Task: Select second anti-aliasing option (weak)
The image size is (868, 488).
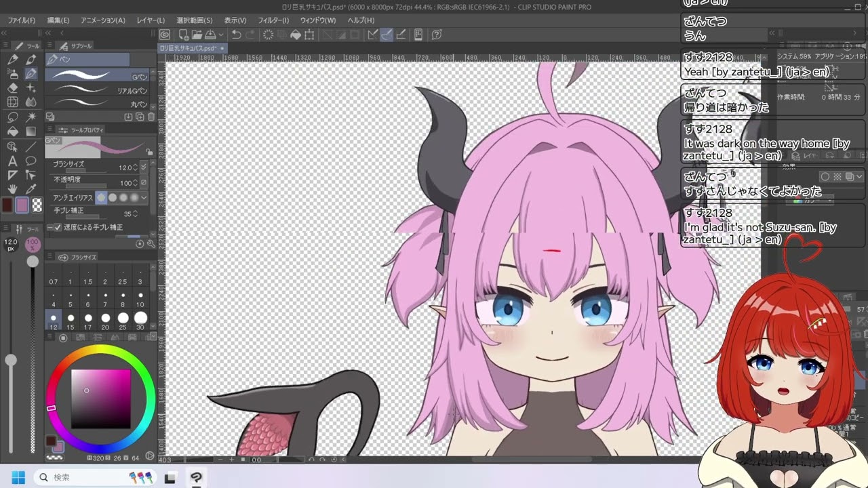Action: (113, 198)
